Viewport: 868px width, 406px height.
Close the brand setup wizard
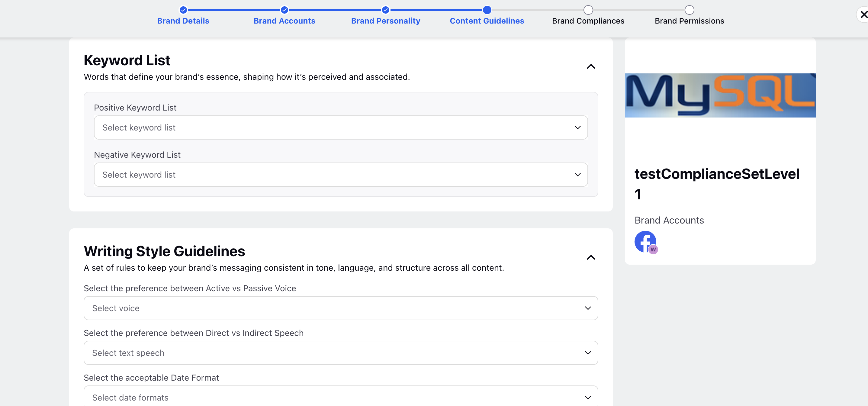tap(863, 14)
